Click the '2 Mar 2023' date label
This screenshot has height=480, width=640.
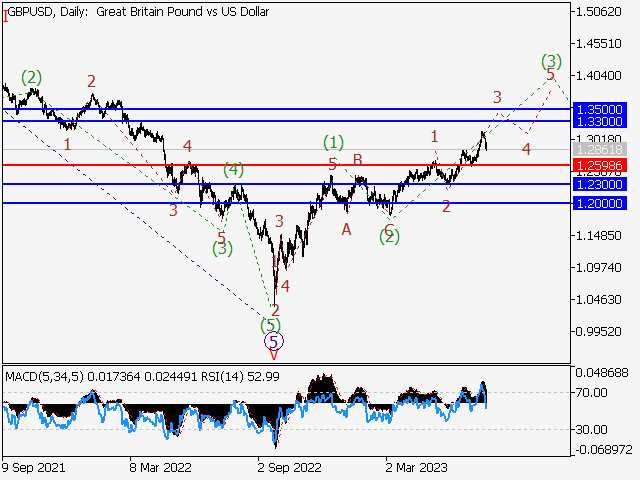click(416, 467)
